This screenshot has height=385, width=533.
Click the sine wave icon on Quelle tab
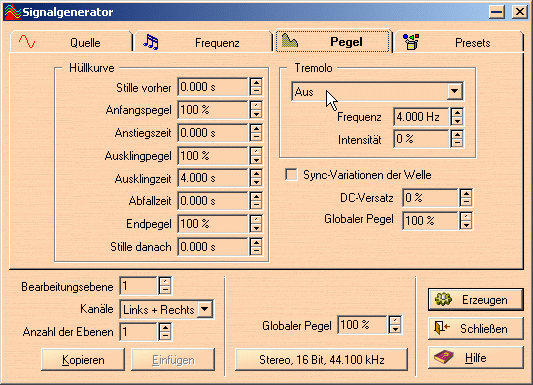click(27, 41)
